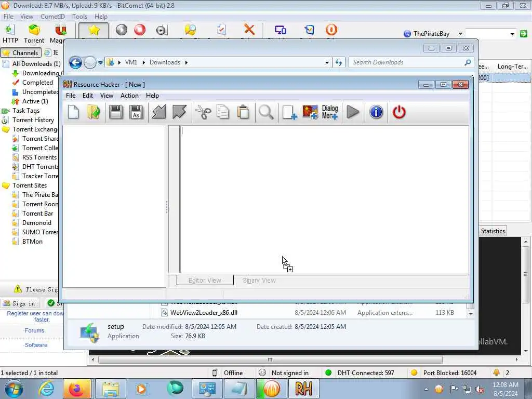Click Resource Hacker RH taskbar icon
This screenshot has width=532, height=399.
point(303,389)
